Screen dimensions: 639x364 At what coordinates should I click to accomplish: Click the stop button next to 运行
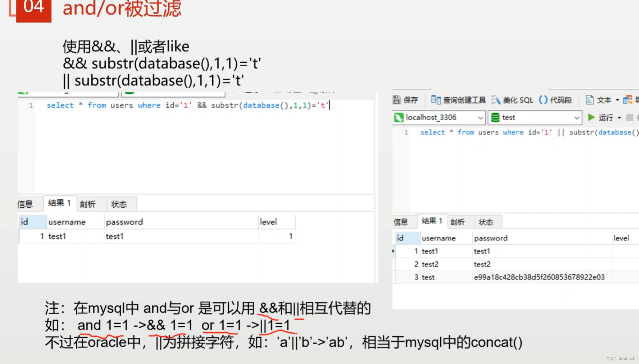[x=630, y=117]
